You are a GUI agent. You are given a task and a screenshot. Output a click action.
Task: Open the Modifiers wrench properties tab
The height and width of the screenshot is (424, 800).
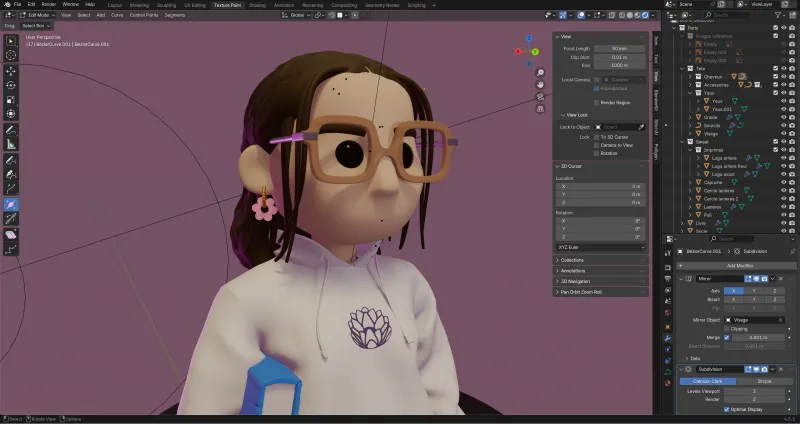pyautogui.click(x=668, y=338)
